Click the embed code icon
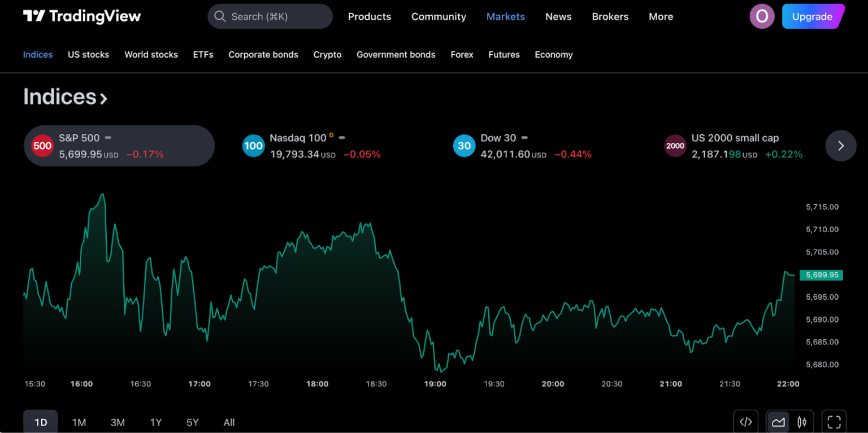The width and height of the screenshot is (868, 433). tap(746, 422)
